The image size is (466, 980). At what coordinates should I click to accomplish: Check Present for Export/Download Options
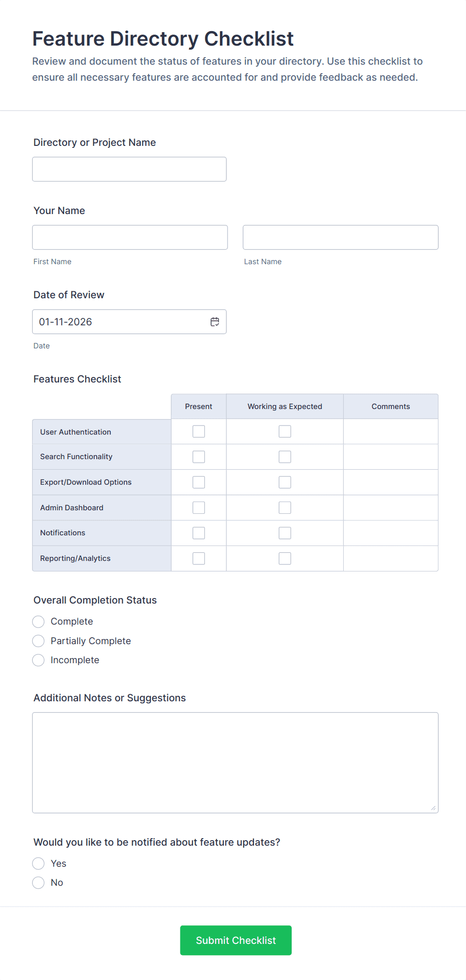point(199,482)
